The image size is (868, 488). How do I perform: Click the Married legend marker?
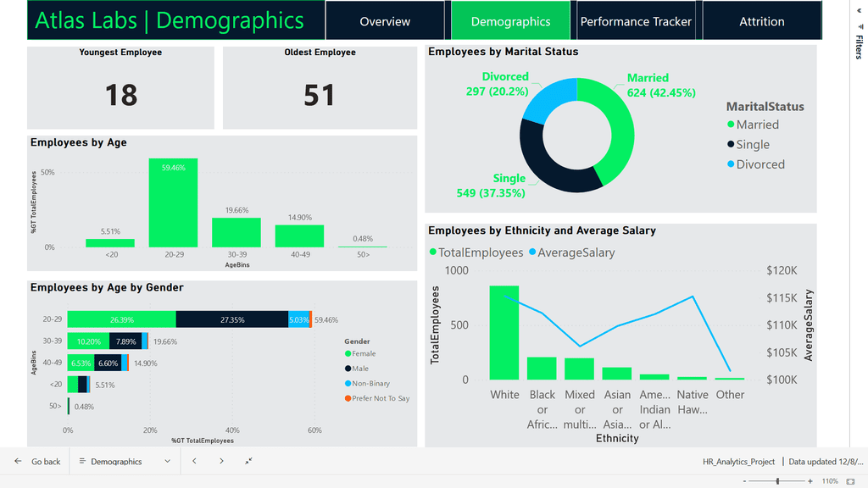[731, 125]
